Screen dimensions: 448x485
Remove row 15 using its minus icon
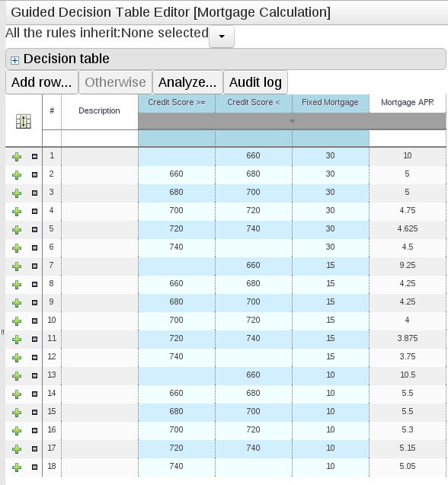[35, 412]
